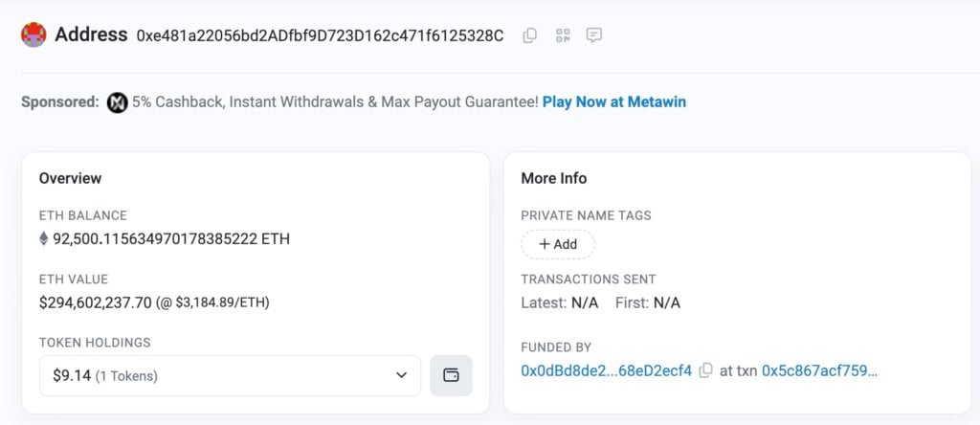Screen dimensions: 980x425
Task: Add a private name tag
Action: (558, 244)
